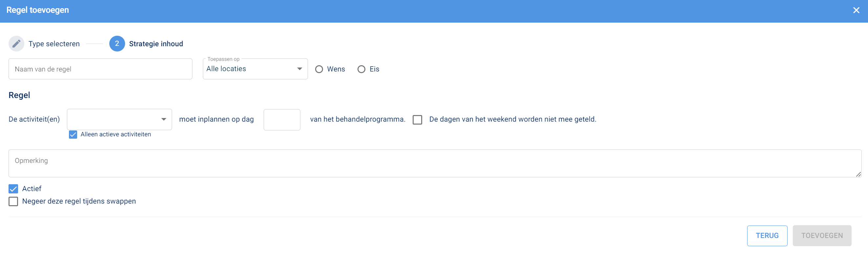868x257 pixels.
Task: Select the Wens radio button
Action: point(319,69)
